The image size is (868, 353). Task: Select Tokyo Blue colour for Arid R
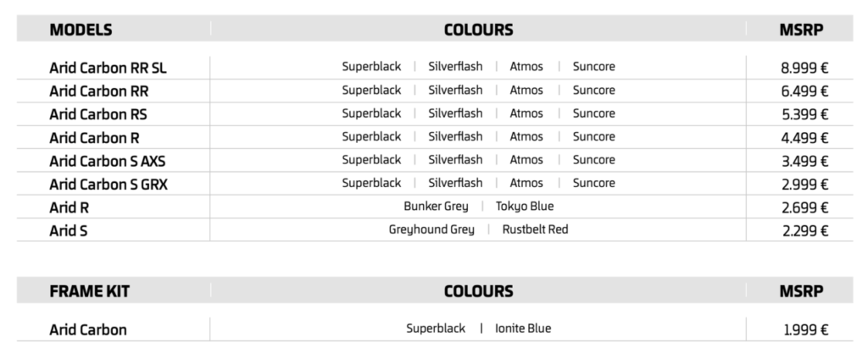(525, 206)
